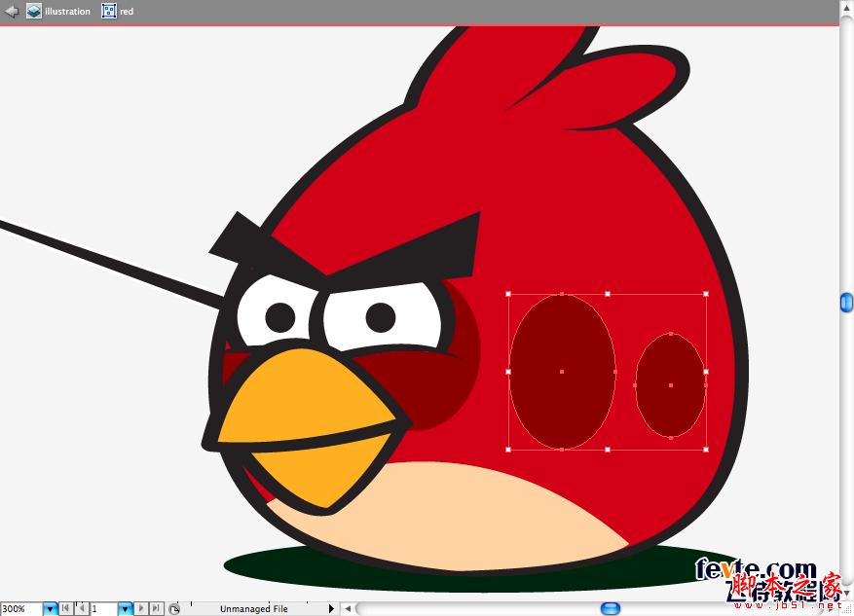Screen dimensions: 854x616
Task: Click the bird's left eye pupil
Action: point(280,317)
